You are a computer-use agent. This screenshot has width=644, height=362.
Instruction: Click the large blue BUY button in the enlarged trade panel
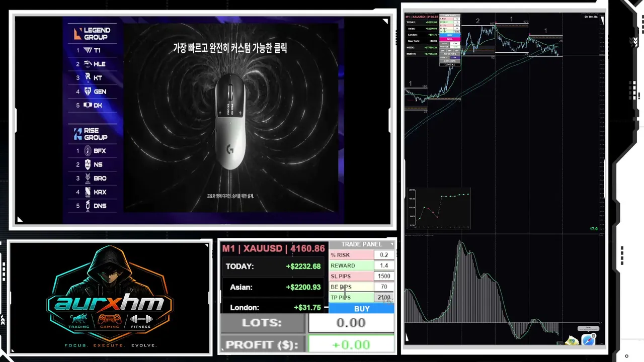362,308
